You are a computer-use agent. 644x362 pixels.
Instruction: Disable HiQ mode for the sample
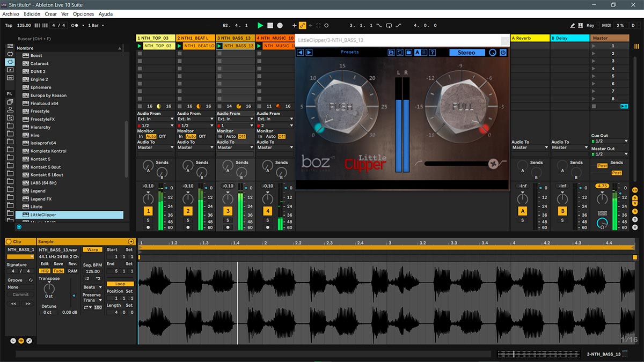pos(45,271)
